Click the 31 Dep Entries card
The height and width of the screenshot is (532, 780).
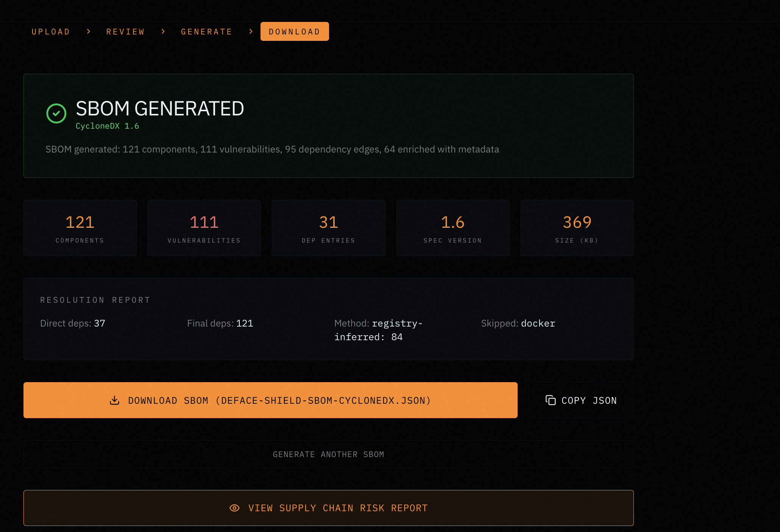point(329,228)
